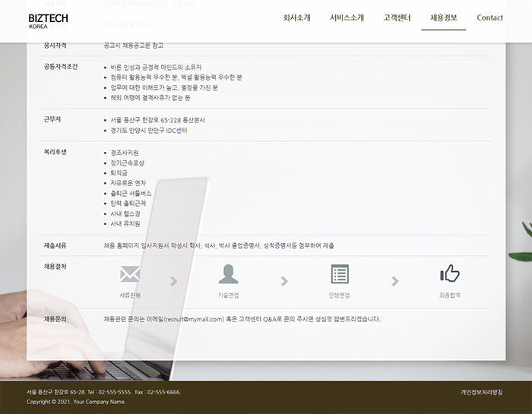Select the 채용정보 menu item
The width and height of the screenshot is (532, 414).
point(443,17)
